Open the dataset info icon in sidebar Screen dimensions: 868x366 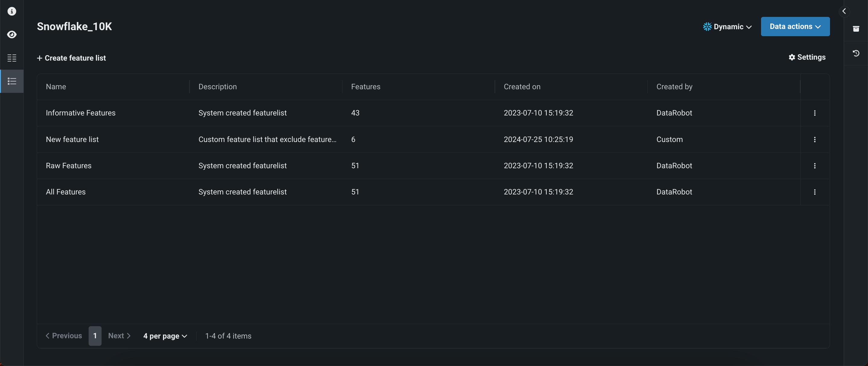point(12,11)
